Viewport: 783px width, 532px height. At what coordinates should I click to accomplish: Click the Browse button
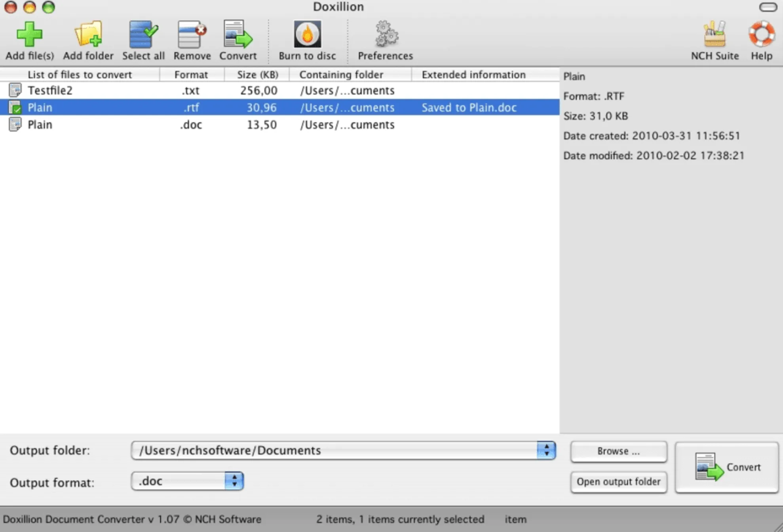click(618, 450)
